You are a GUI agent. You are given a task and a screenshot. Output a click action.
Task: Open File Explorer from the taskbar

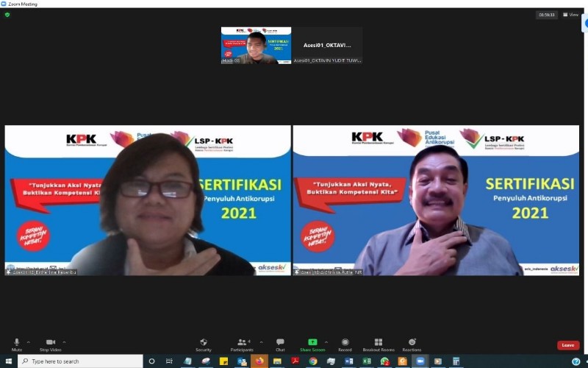pos(277,361)
